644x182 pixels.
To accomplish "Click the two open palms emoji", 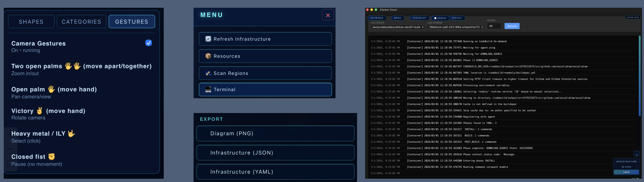I will pos(73,66).
